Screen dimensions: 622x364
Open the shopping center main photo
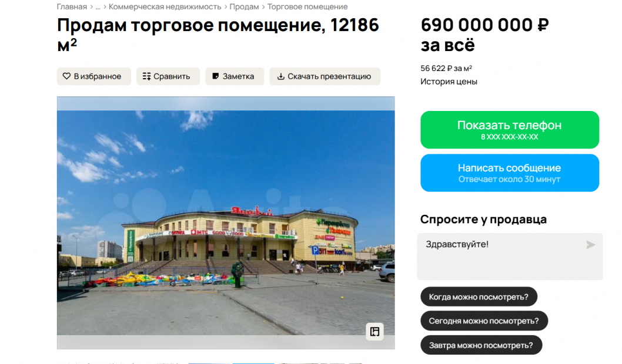click(226, 223)
